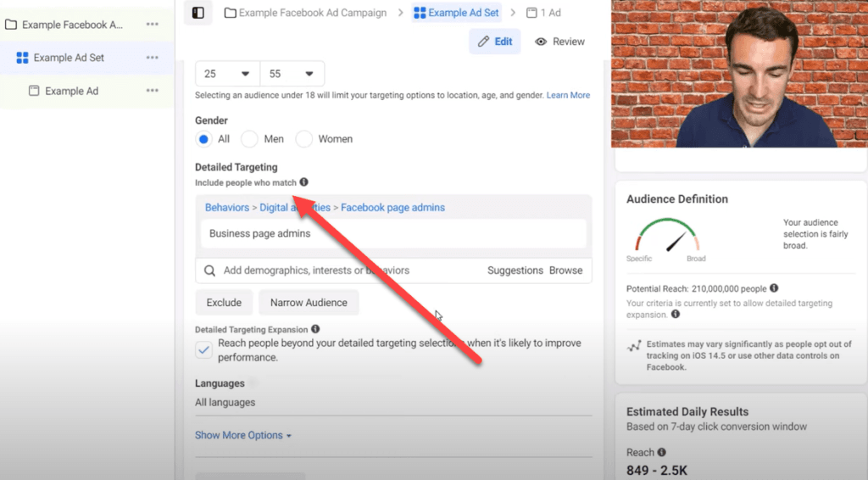Screen dimensions: 868x480
Task: Open the Facebook page admins link
Action: point(392,208)
